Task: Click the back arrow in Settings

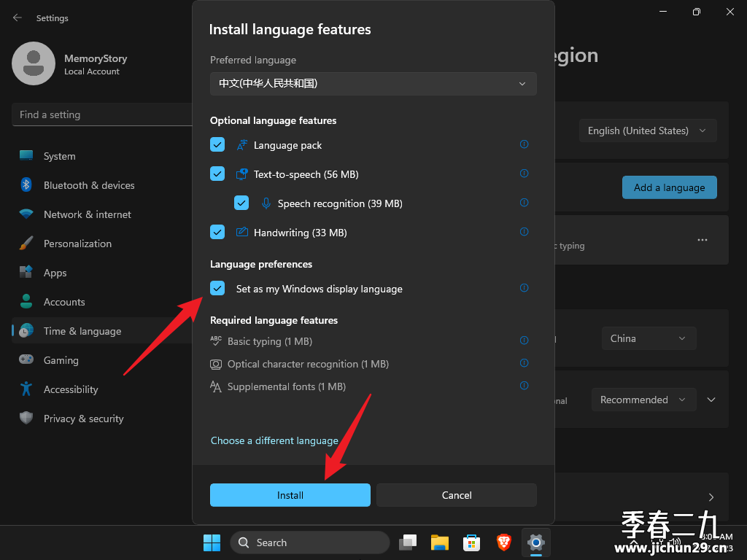Action: click(18, 17)
